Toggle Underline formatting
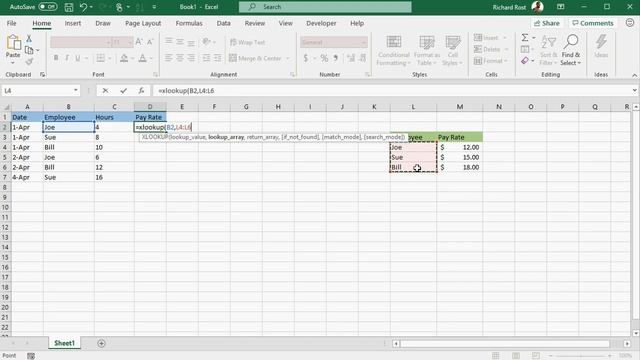This screenshot has height=360, width=640. tap(78, 58)
